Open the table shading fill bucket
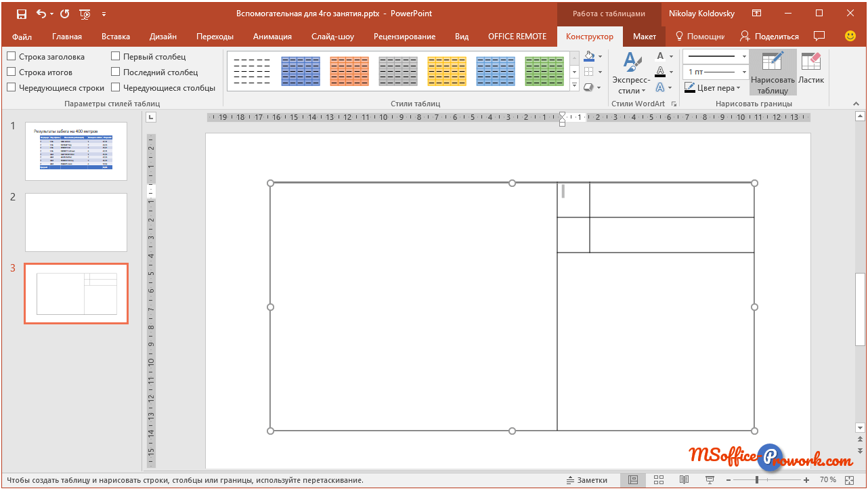This screenshot has height=495, width=868. 589,56
